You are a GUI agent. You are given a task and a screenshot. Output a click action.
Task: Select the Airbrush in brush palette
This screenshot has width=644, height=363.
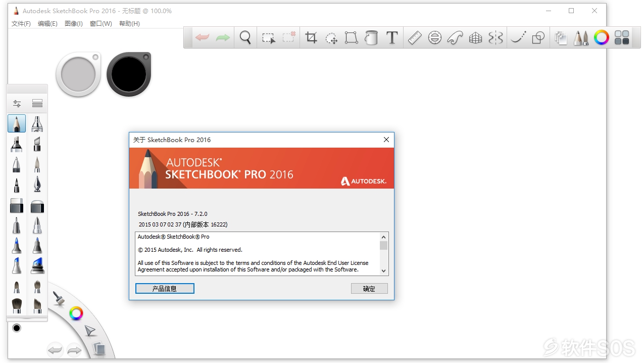point(37,123)
